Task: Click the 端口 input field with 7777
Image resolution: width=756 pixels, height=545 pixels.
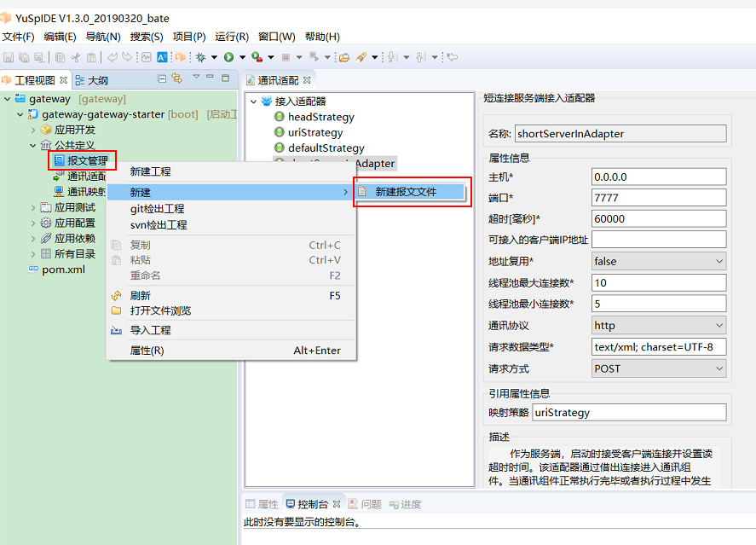Action: click(x=658, y=198)
